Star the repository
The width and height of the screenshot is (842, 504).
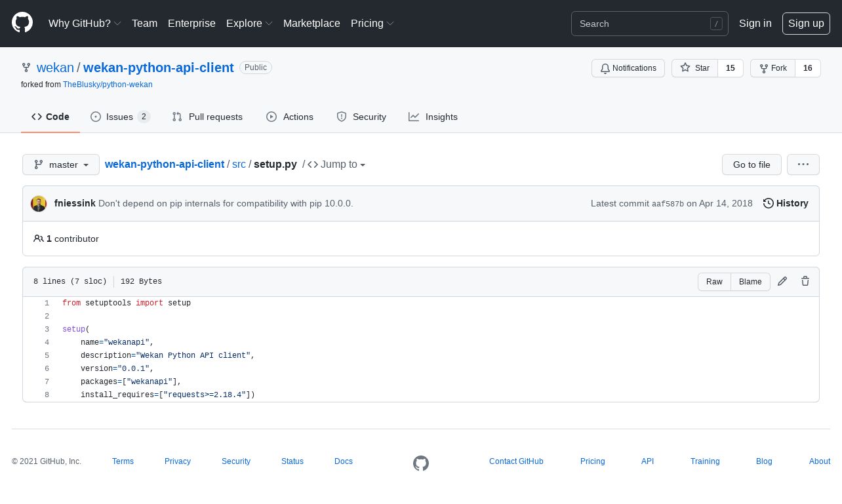tap(694, 68)
